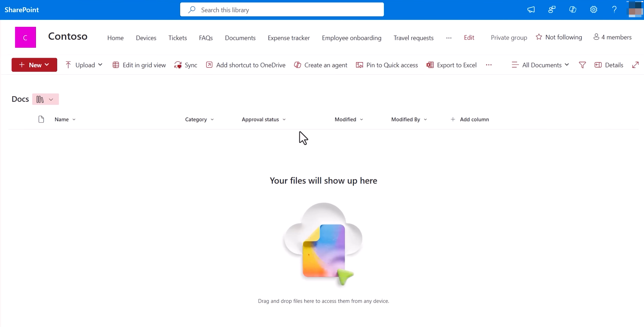Screen dimensions: 644x327
Task: Go to the FAQs navigation item
Action: [206, 38]
